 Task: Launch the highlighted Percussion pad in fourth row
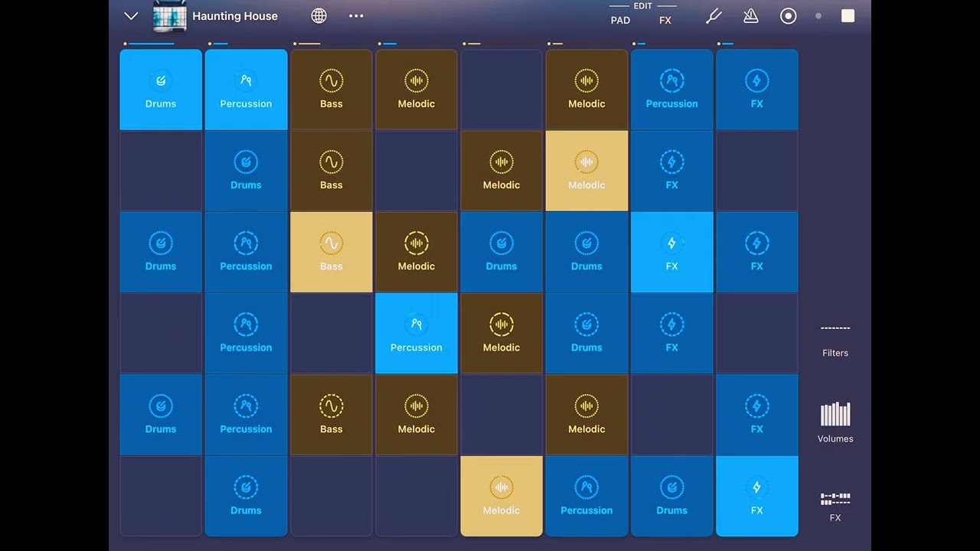pos(416,334)
